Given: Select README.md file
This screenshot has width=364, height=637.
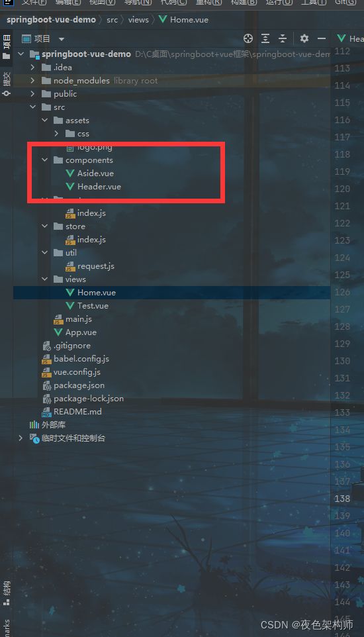Looking at the screenshot, I should click(x=77, y=412).
